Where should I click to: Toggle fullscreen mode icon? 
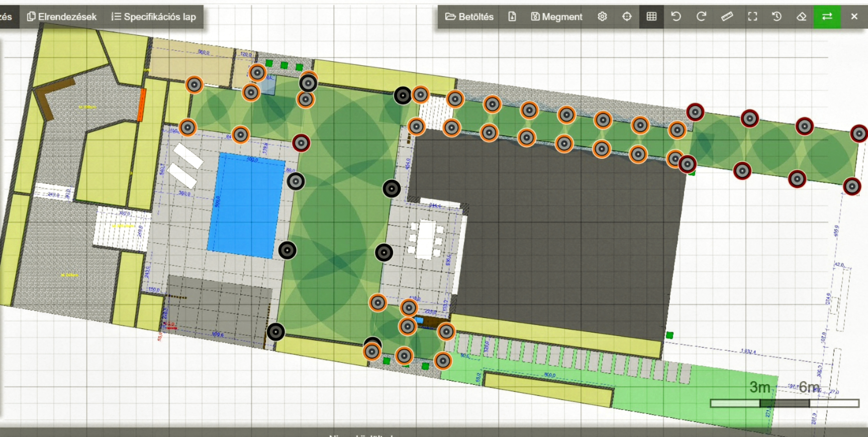(x=752, y=17)
